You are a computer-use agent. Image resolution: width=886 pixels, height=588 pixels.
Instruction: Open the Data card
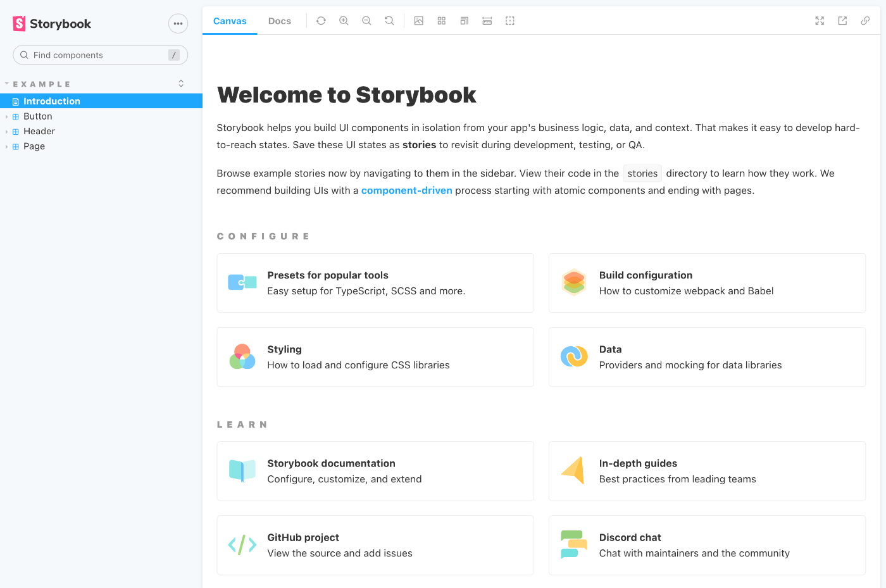tap(707, 357)
